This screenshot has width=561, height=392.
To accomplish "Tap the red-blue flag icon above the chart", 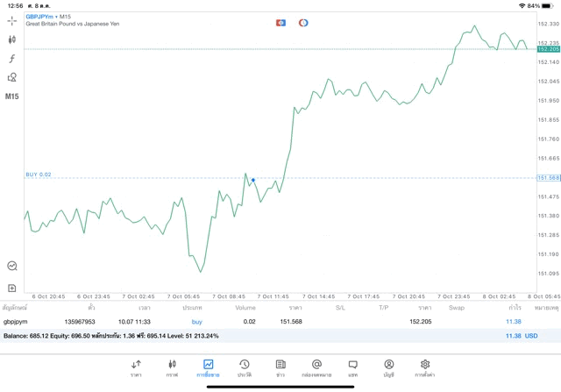I will pyautogui.click(x=280, y=22).
